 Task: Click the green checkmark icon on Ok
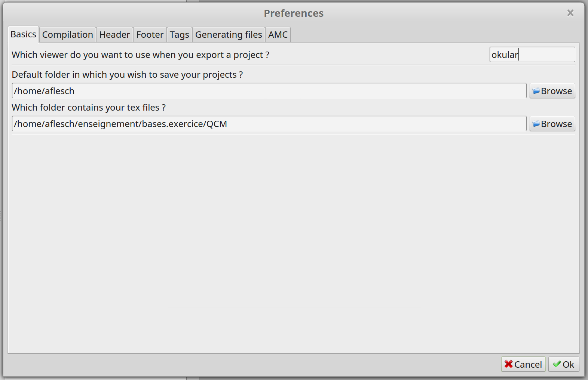[557, 364]
